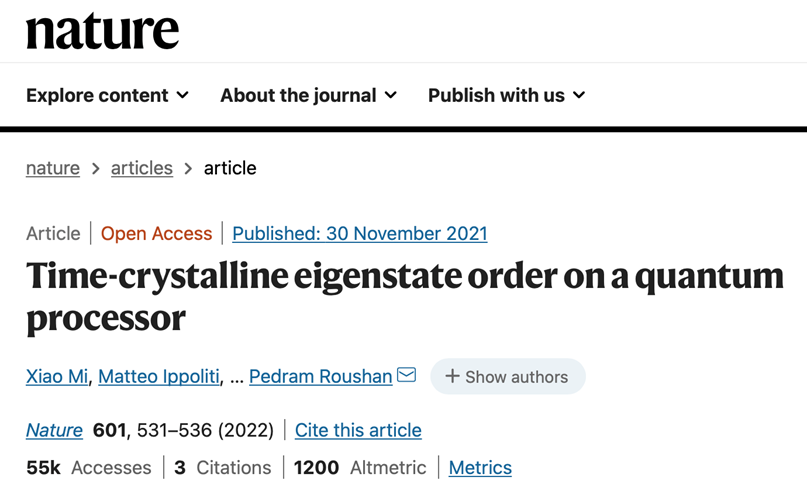This screenshot has height=494, width=807.
Task: Click the chevron after Explore content
Action: coord(182,95)
